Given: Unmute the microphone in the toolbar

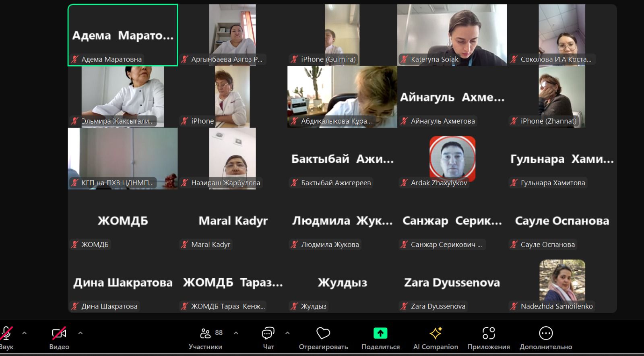Looking at the screenshot, I should click(6, 333).
